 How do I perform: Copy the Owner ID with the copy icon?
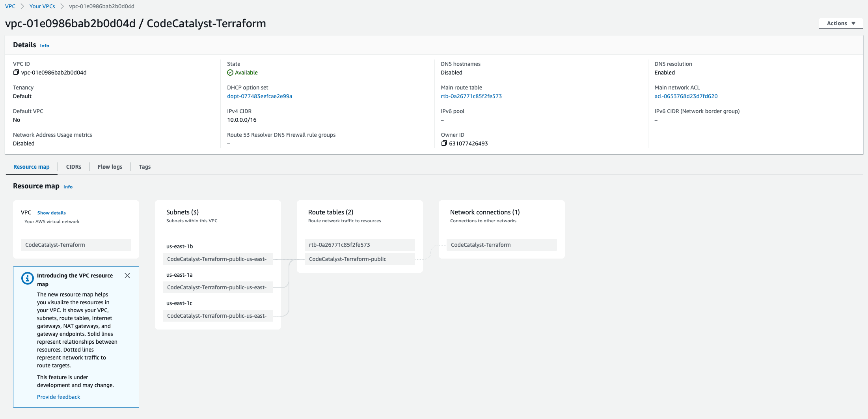click(x=444, y=143)
